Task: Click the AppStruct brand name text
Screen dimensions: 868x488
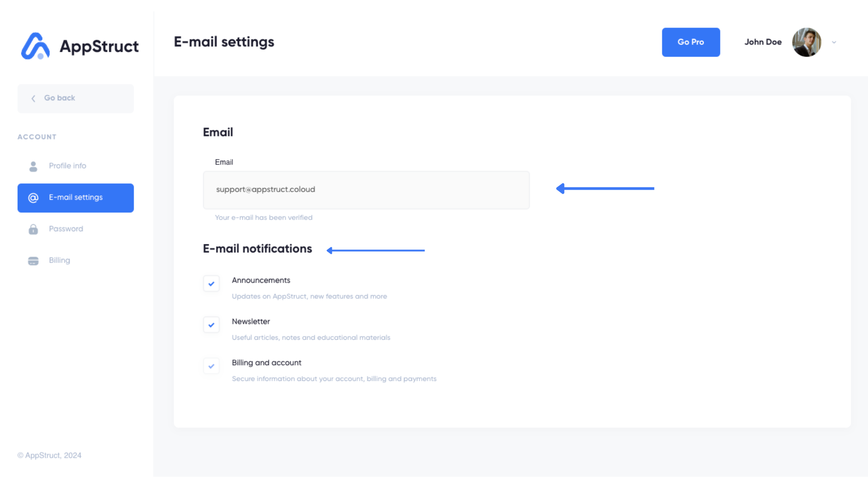Action: pos(99,47)
